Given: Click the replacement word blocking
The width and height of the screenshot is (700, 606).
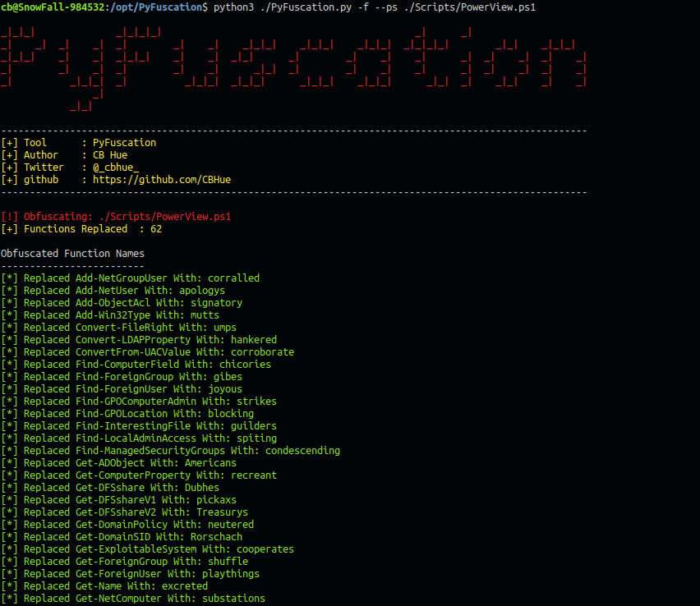Looking at the screenshot, I should (231, 414).
